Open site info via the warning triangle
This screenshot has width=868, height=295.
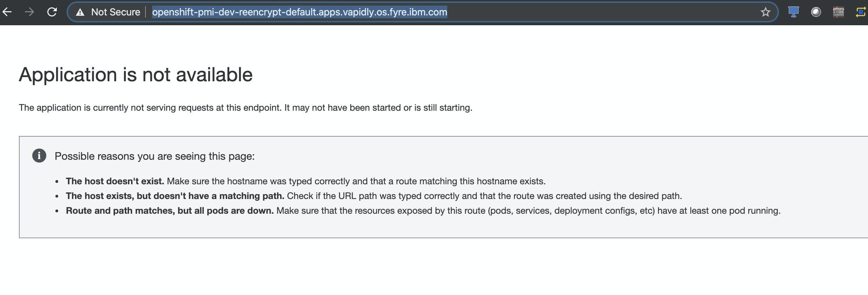80,12
